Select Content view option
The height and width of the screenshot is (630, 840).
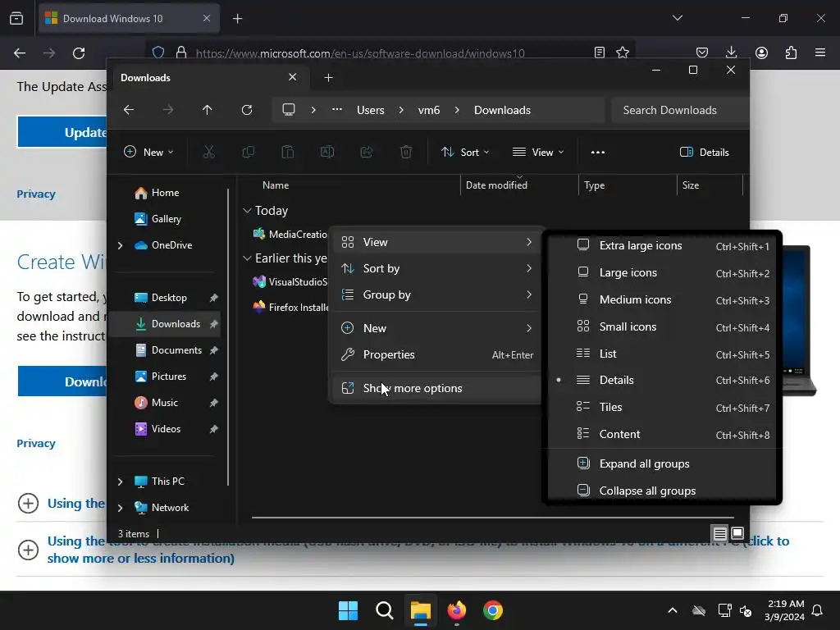[x=662, y=435]
